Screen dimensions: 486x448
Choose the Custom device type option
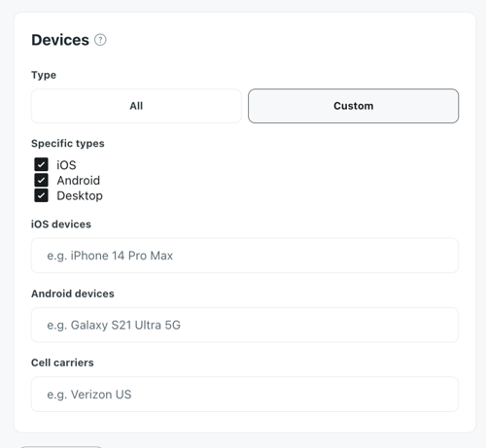coord(353,106)
